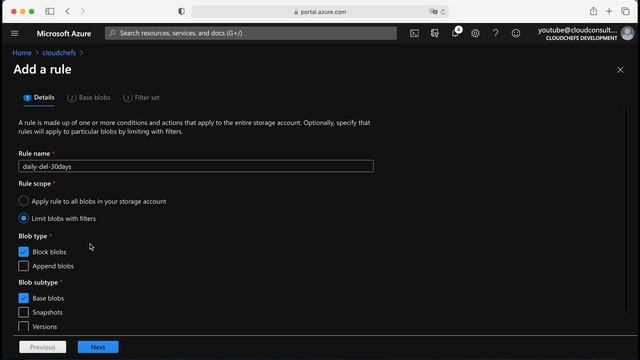Check the Snapshots checkbox

tap(24, 313)
